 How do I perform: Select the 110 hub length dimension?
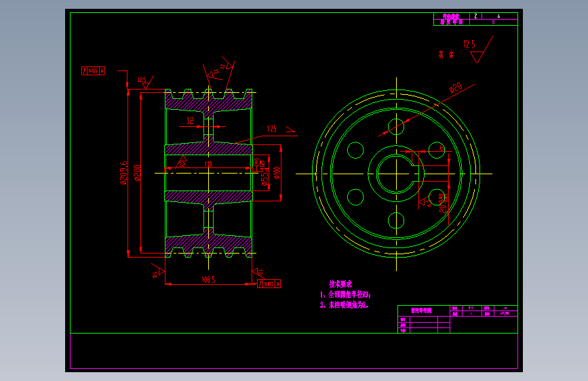click(208, 164)
